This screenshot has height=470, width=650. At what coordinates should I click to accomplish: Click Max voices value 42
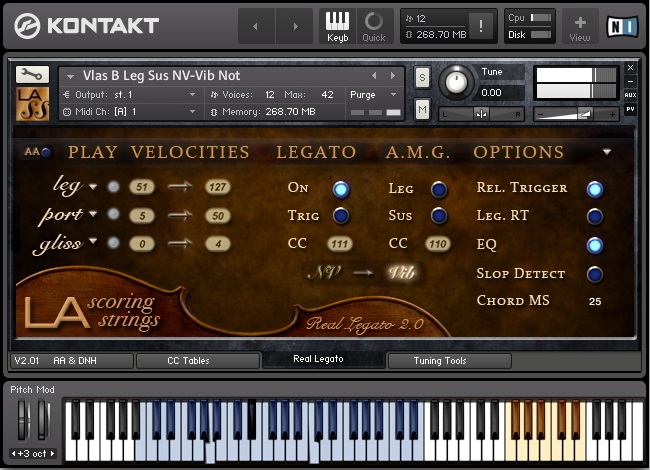[327, 95]
